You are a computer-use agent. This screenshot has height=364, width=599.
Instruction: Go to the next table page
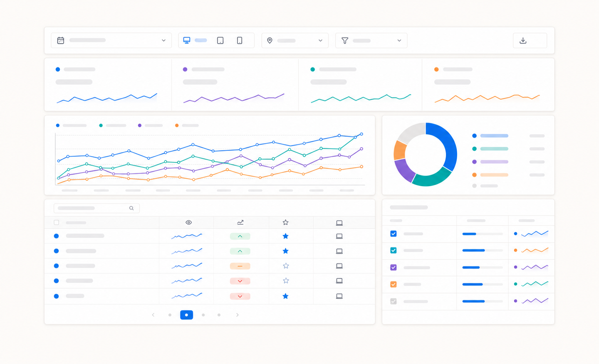pyautogui.click(x=238, y=315)
